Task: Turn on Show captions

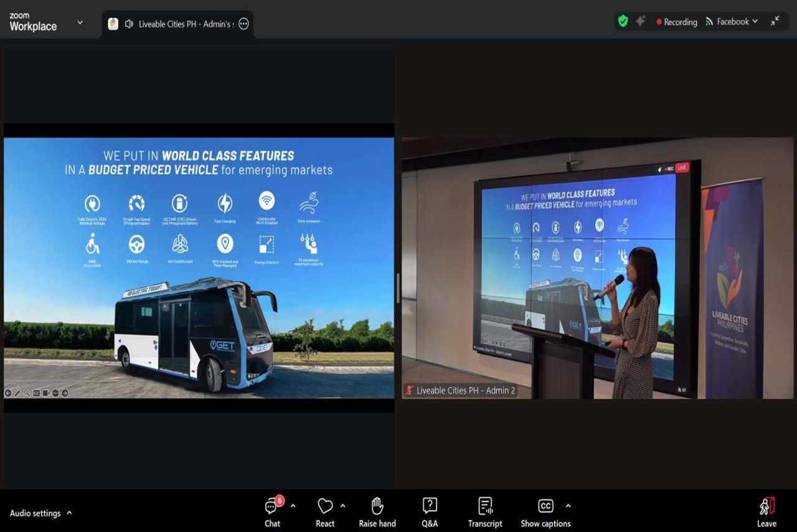Action: [545, 512]
